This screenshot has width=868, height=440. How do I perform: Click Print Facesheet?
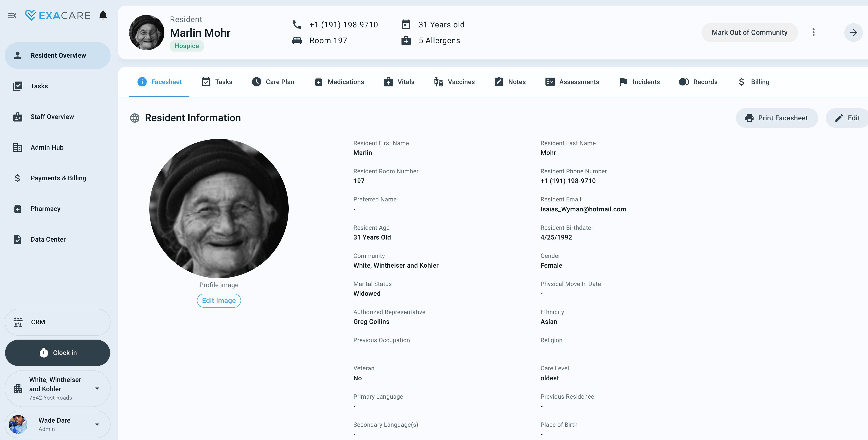(777, 118)
